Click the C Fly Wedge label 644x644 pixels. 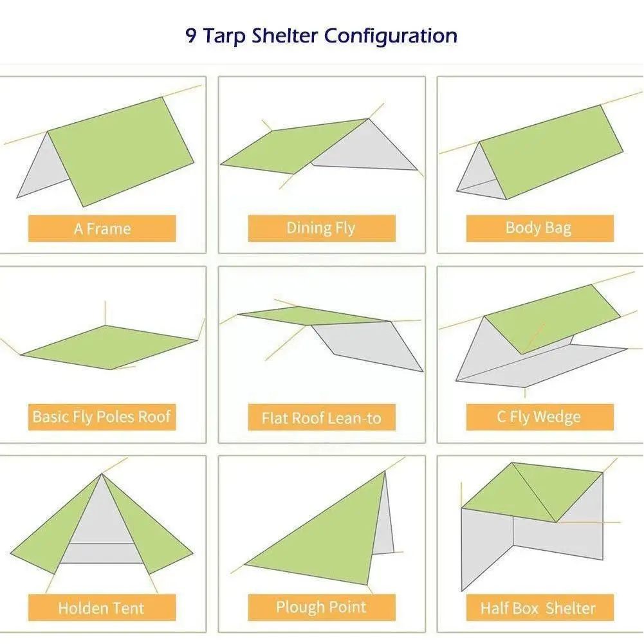point(539,417)
